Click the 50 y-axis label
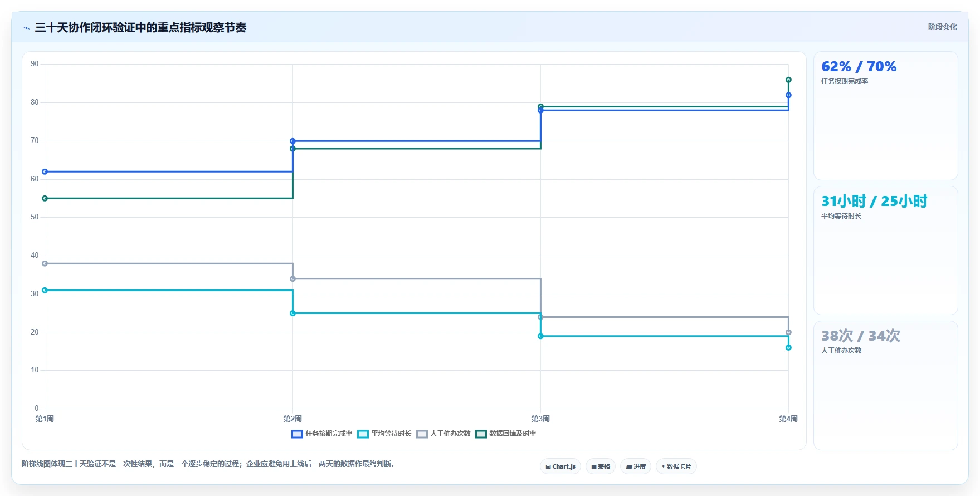This screenshot has height=496, width=980. pyautogui.click(x=35, y=217)
